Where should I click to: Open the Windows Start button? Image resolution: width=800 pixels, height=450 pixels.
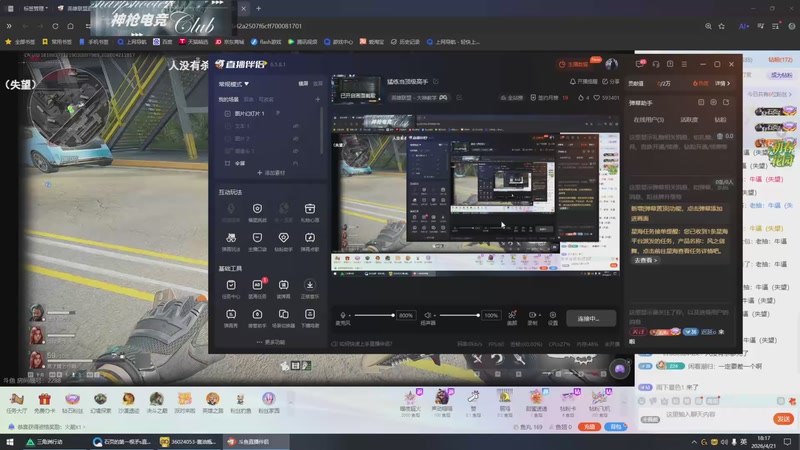pyautogui.click(x=10, y=442)
